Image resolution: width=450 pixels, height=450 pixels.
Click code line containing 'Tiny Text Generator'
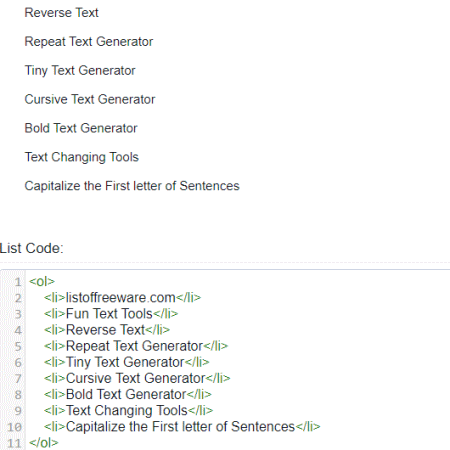click(127, 362)
